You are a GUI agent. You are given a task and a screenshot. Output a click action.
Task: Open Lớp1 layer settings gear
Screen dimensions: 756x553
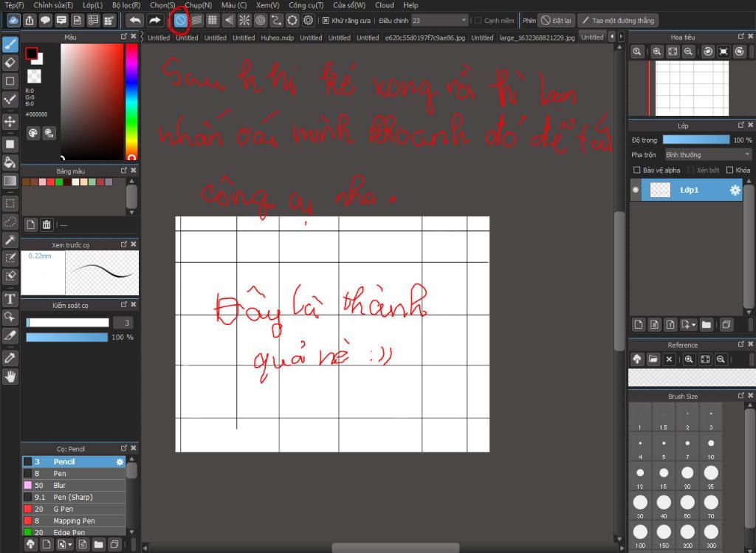(735, 190)
